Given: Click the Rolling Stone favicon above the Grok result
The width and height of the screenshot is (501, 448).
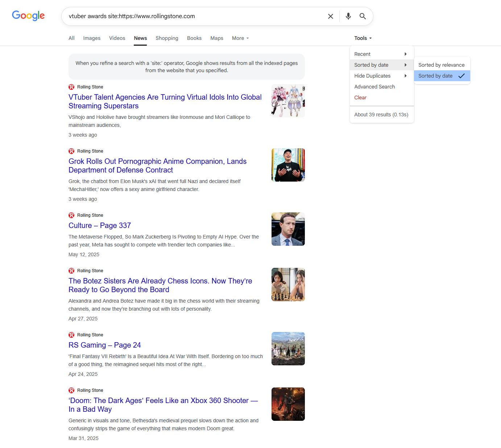Looking at the screenshot, I should 71,151.
